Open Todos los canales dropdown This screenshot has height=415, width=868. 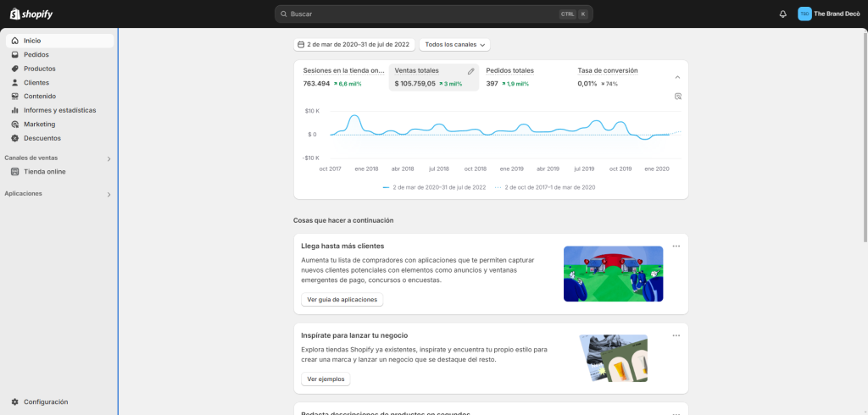[454, 45]
